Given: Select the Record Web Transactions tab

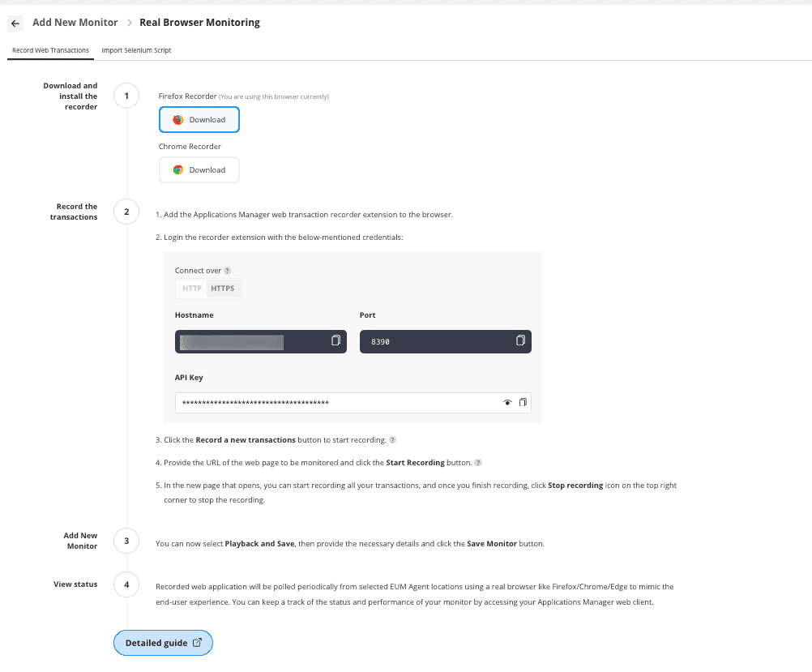Looking at the screenshot, I should (x=51, y=50).
